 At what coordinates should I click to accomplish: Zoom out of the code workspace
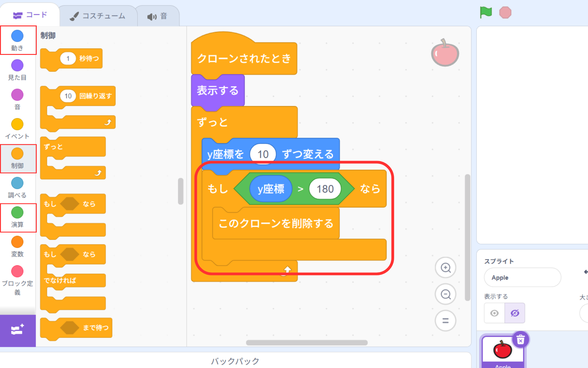(x=446, y=294)
